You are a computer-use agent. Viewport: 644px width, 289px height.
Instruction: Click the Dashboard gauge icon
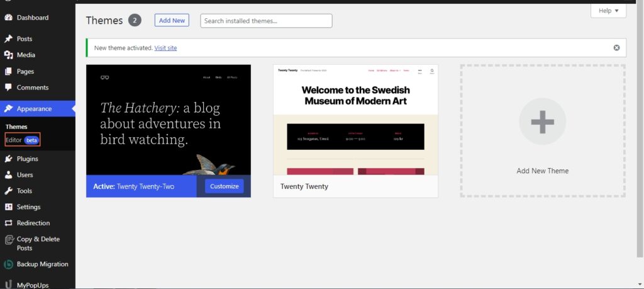[x=8, y=18]
